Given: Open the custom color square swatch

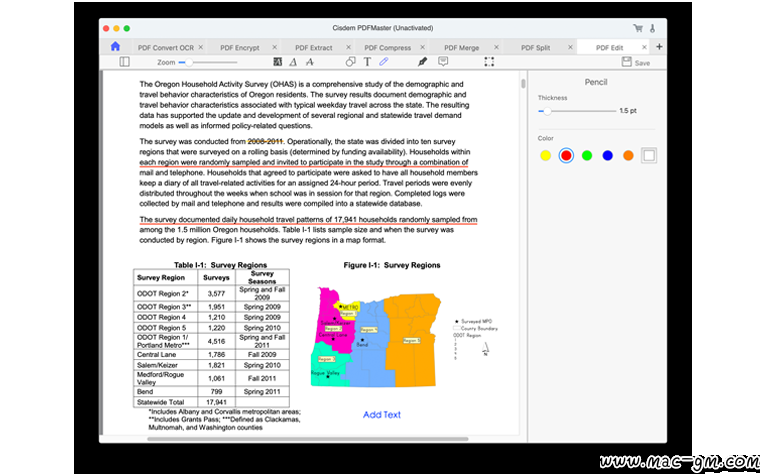Looking at the screenshot, I should pyautogui.click(x=649, y=156).
